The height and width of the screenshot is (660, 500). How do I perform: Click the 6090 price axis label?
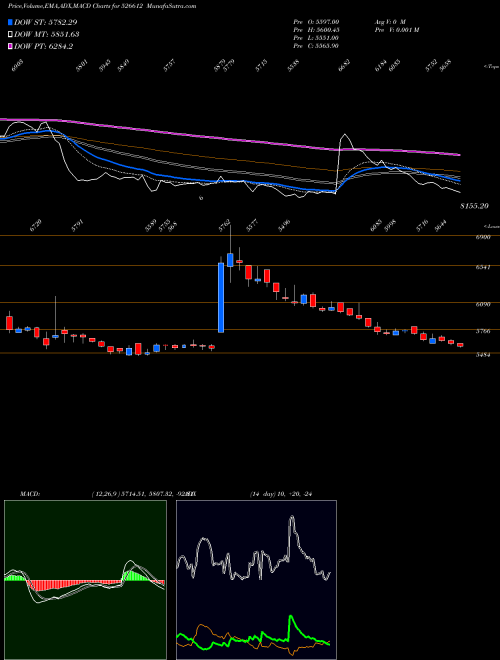pyautogui.click(x=482, y=304)
